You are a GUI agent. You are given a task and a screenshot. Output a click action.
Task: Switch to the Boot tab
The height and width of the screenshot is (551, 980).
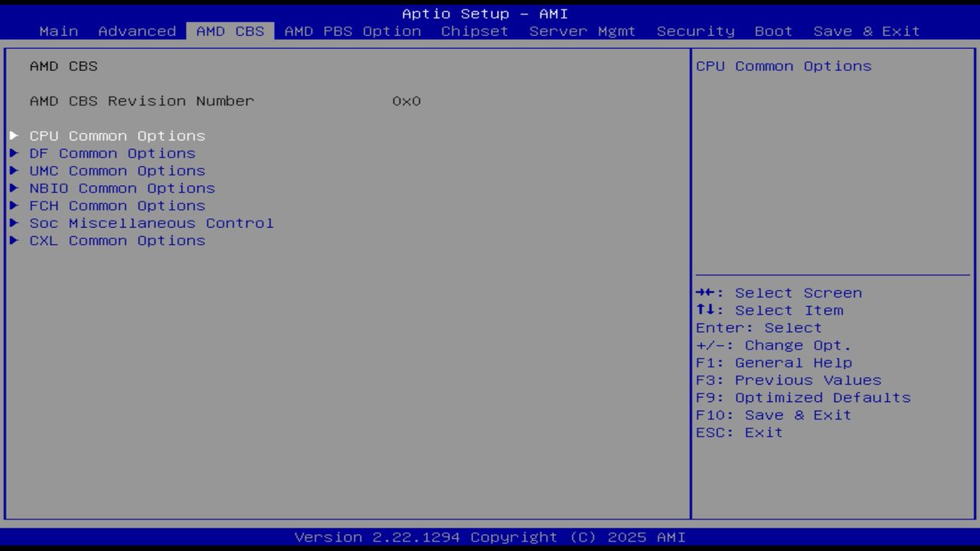[773, 31]
